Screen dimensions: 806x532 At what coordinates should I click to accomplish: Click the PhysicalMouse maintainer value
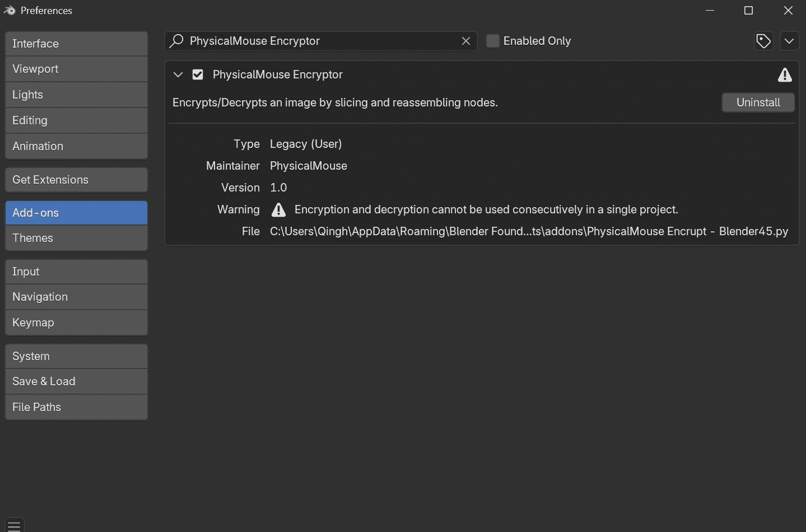click(309, 166)
